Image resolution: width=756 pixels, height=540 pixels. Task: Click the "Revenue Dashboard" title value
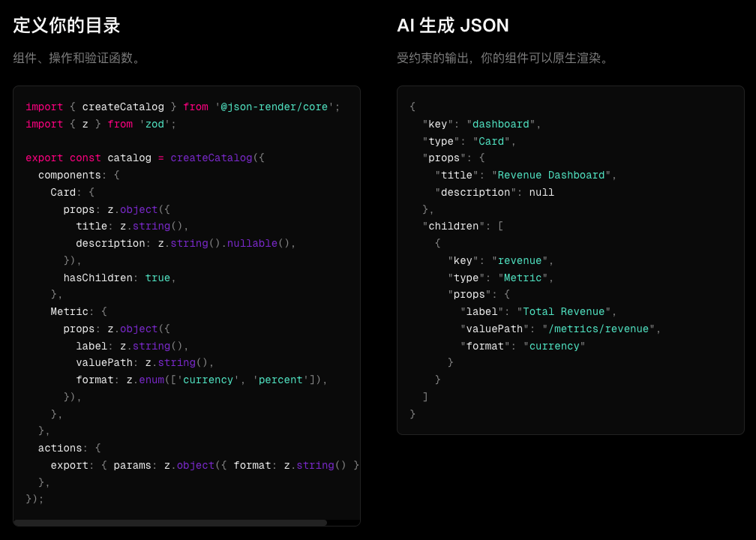551,175
